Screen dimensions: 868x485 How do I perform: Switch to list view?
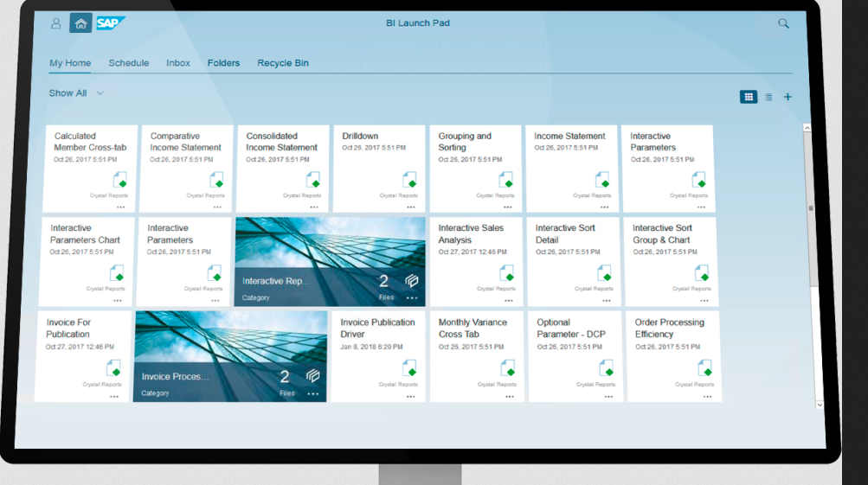tap(768, 97)
